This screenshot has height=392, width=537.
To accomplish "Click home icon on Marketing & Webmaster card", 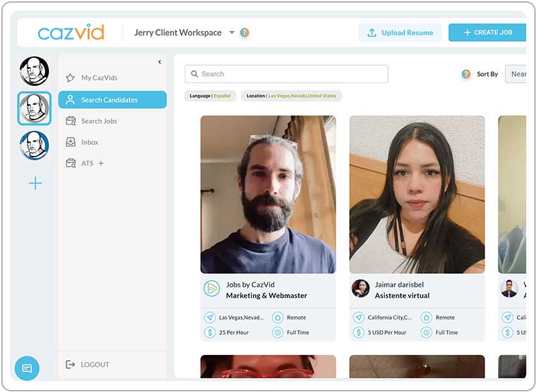I will click(x=277, y=317).
